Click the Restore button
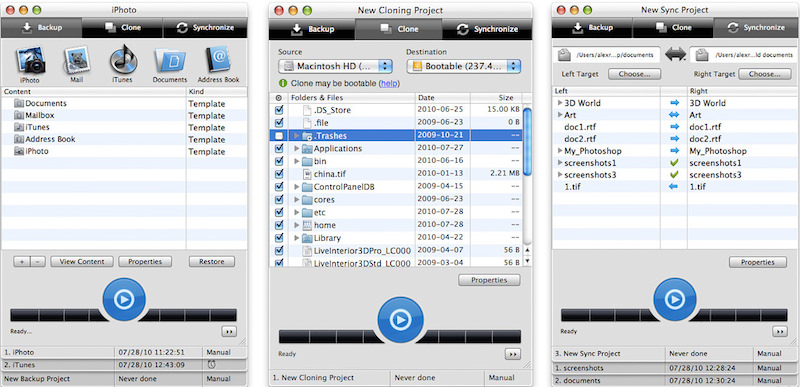800x387 pixels. 212,262
